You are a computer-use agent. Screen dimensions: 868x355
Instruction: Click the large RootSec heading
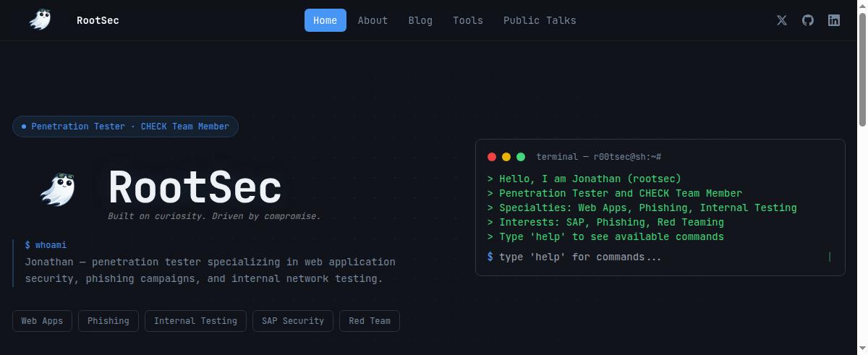[195, 188]
